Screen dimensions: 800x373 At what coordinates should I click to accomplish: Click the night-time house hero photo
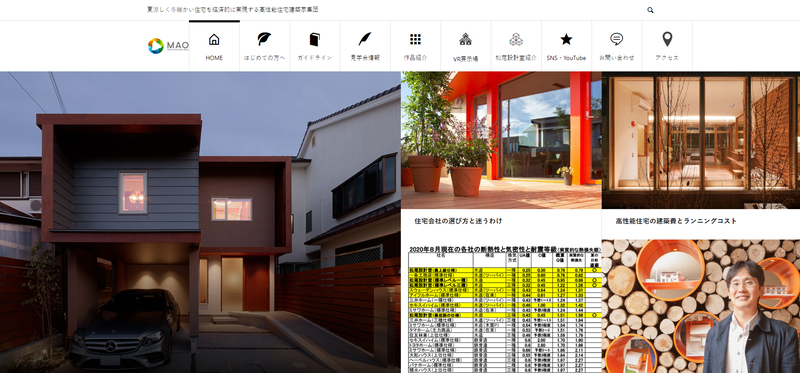point(200,222)
